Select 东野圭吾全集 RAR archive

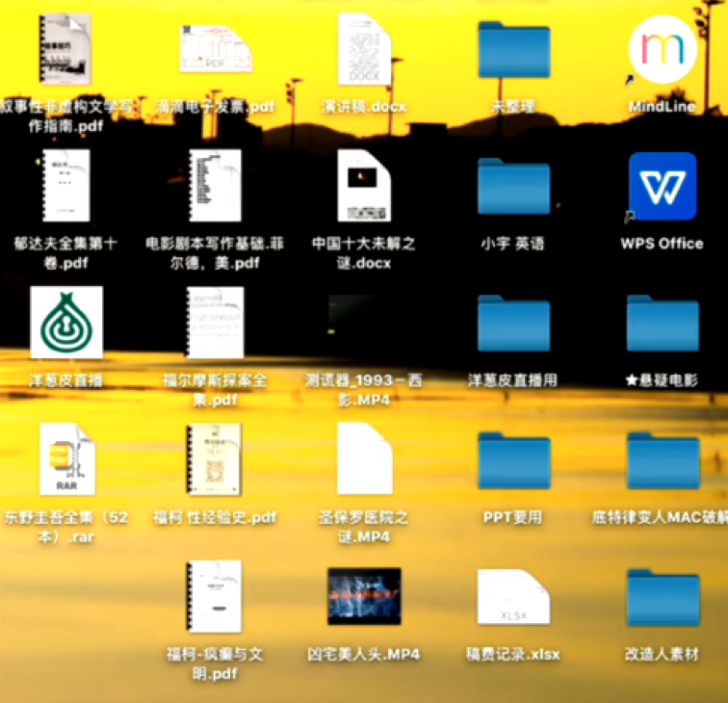(x=66, y=459)
